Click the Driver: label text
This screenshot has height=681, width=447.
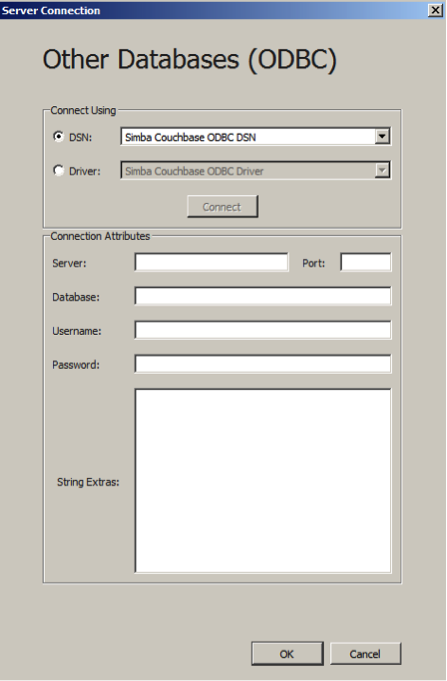click(x=85, y=171)
